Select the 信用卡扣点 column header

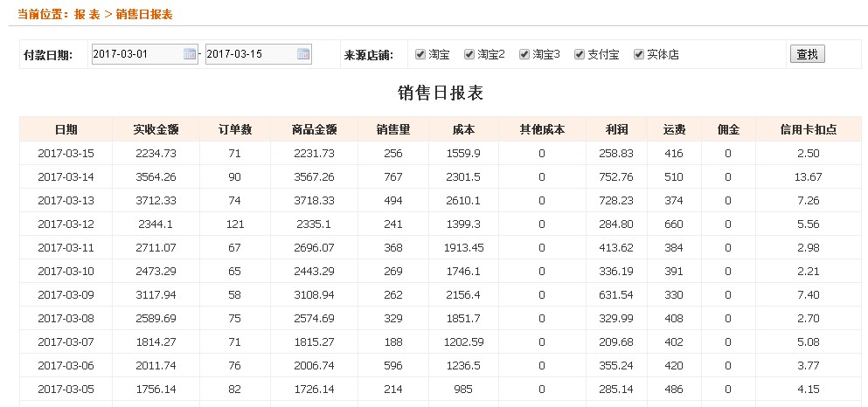pyautogui.click(x=809, y=129)
